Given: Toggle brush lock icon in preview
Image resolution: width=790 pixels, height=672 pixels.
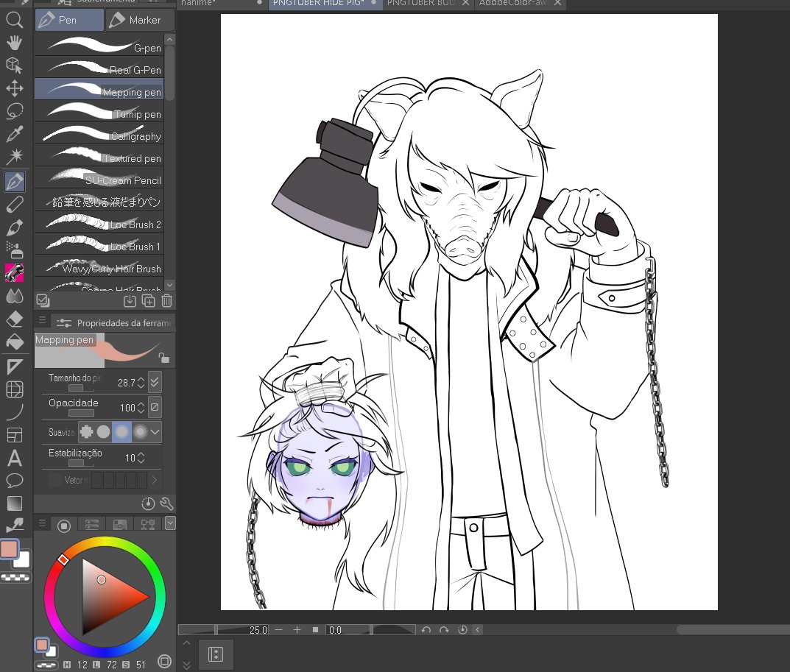Looking at the screenshot, I should pyautogui.click(x=163, y=358).
